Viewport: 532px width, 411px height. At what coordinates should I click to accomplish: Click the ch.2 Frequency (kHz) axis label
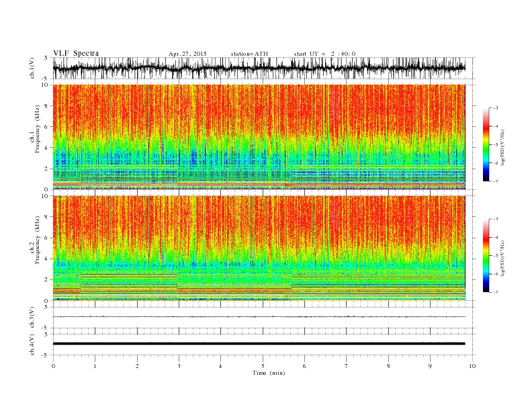[35, 240]
